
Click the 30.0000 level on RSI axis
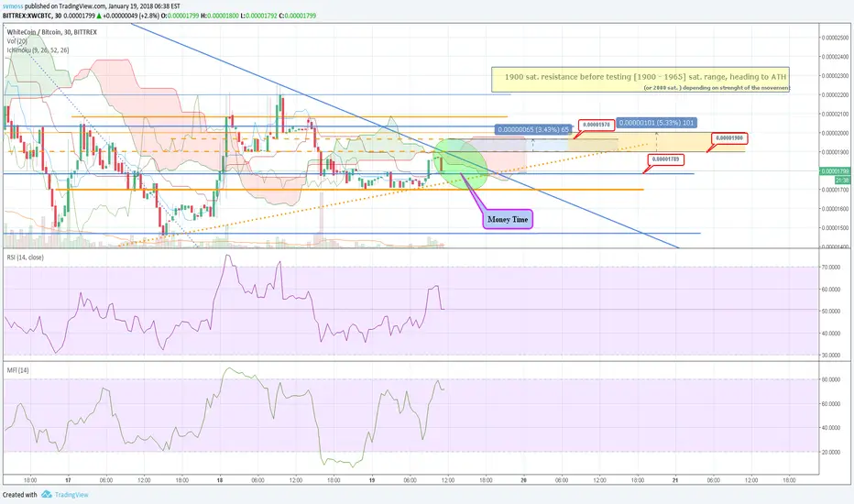(830, 356)
